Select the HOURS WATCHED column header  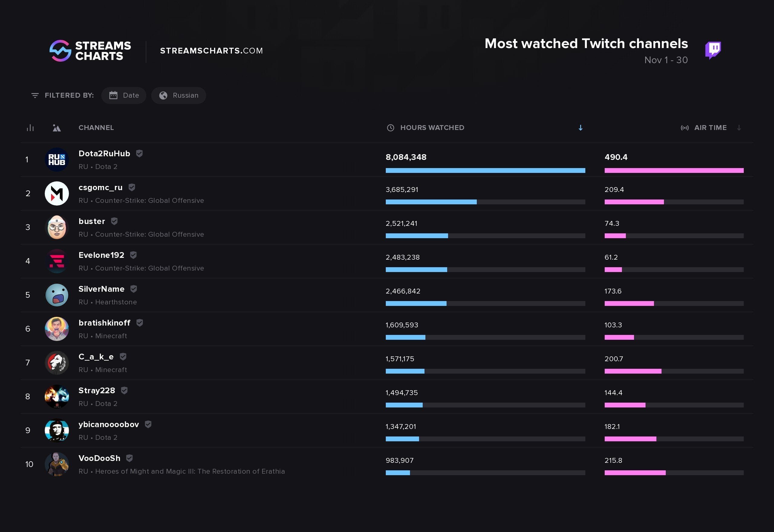[432, 128]
